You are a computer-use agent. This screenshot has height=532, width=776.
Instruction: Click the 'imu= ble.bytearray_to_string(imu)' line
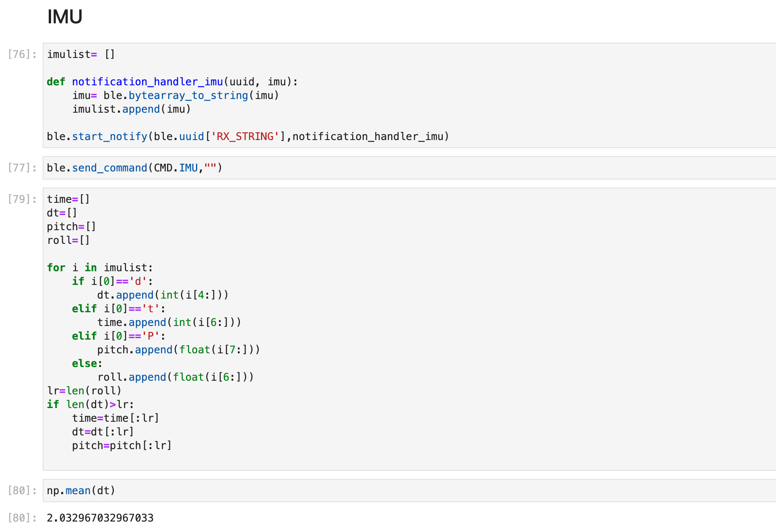click(175, 95)
